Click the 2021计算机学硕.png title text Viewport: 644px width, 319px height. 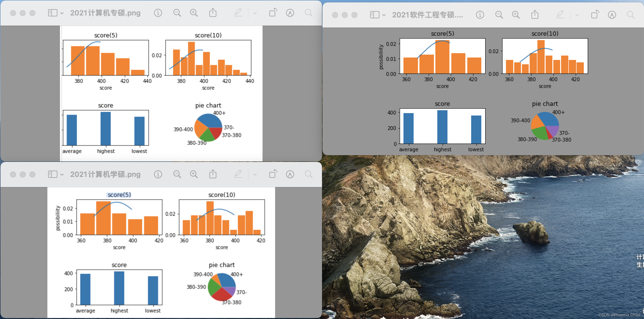tap(105, 174)
